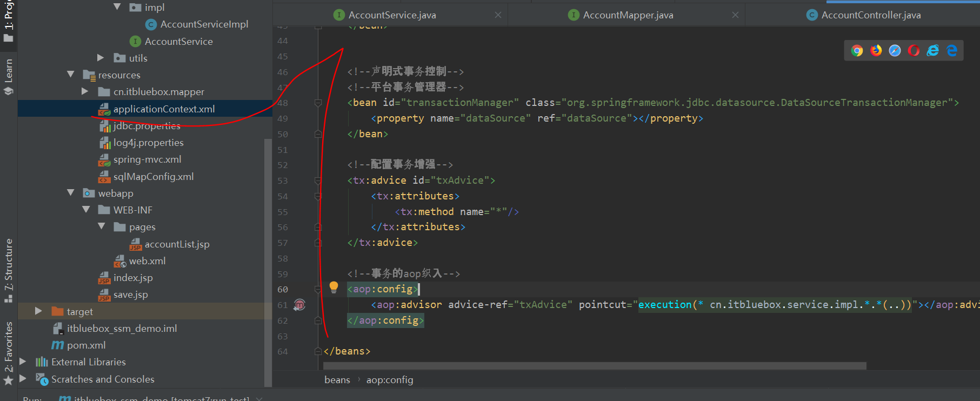The width and height of the screenshot is (980, 401).
Task: Collapse the webapp folder
Action: pyautogui.click(x=70, y=192)
